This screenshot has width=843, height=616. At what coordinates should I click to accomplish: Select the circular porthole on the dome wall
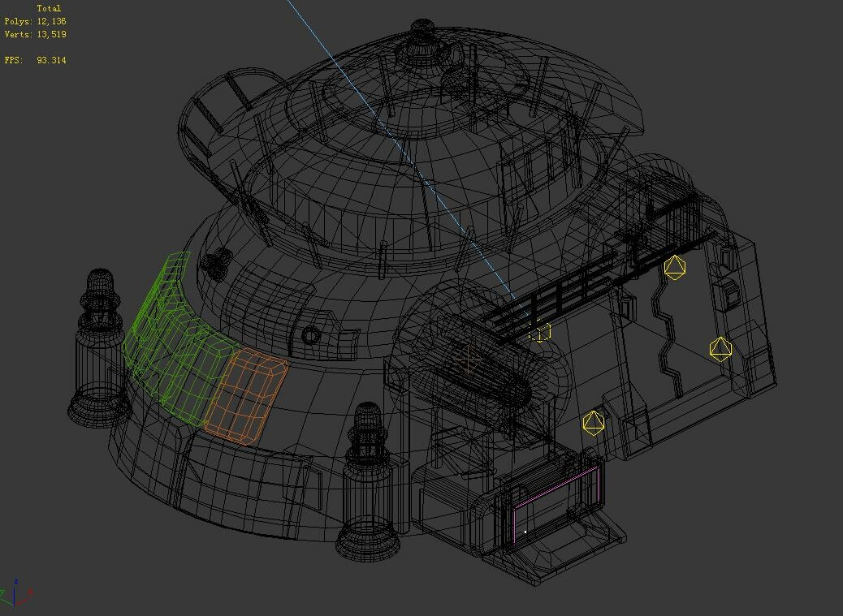coord(311,334)
